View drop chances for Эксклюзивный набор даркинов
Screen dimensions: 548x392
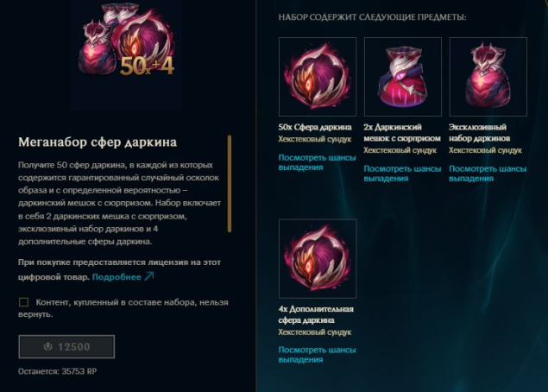click(x=488, y=174)
